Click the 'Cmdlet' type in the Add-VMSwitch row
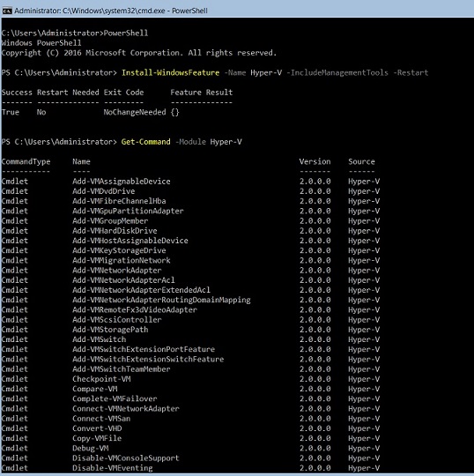Screen dimensions: 474x476 pos(15,339)
